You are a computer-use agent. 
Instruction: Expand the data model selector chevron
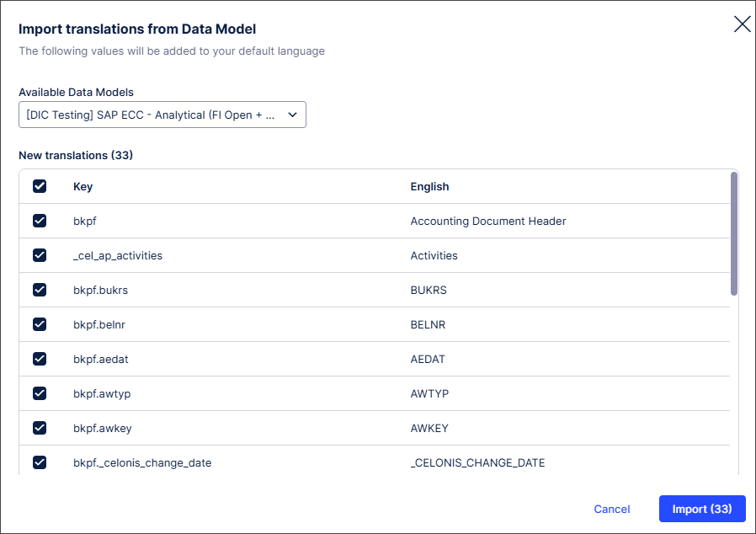coord(291,114)
